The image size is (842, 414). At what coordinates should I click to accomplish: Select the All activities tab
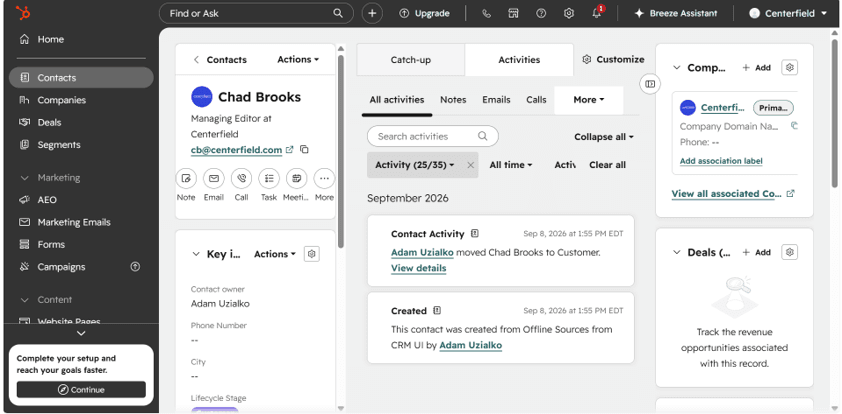(397, 100)
